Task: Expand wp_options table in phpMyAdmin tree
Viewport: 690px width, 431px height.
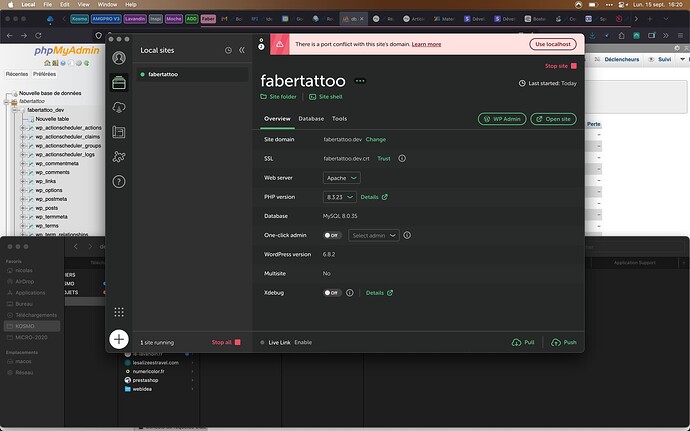Action: (23, 190)
